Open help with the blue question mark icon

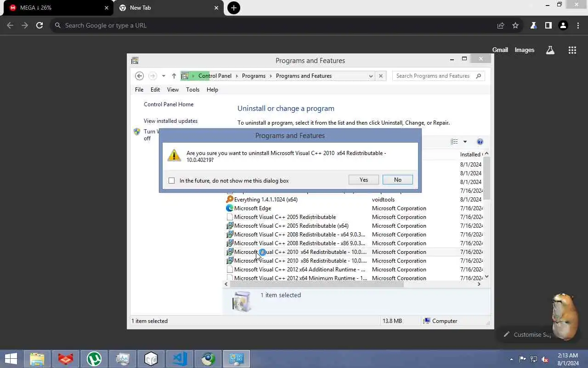[480, 142]
